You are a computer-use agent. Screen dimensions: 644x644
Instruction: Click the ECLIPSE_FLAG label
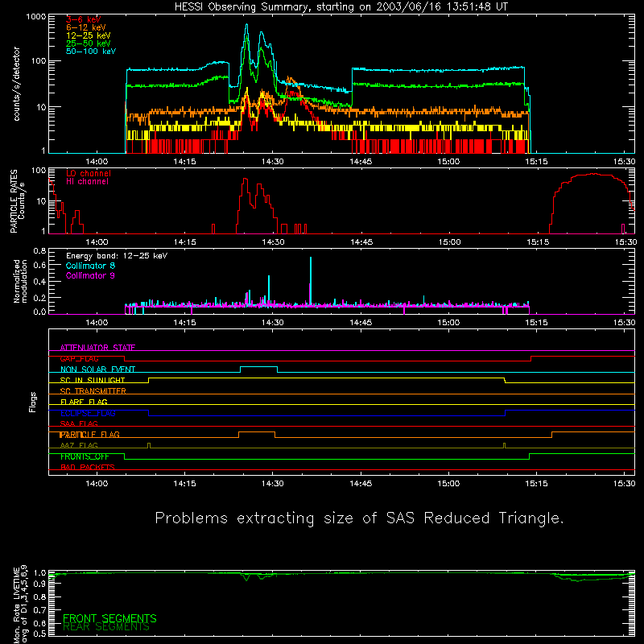88,413
